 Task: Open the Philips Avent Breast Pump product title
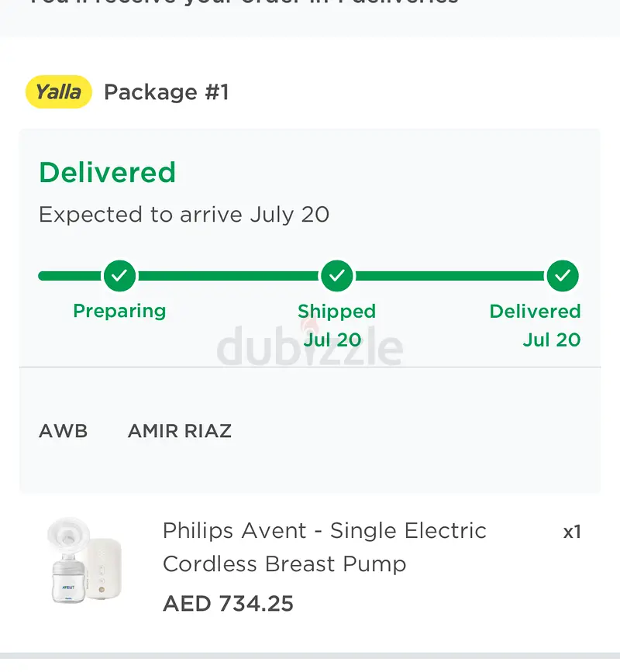click(325, 547)
